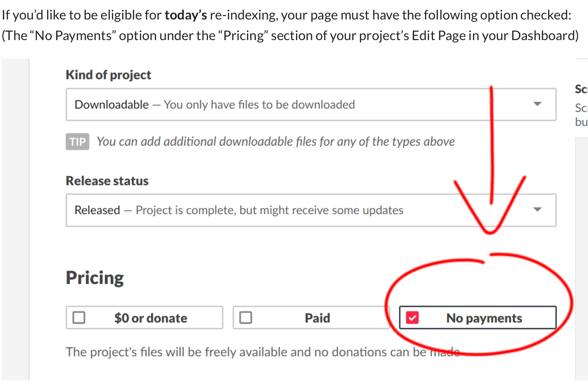Click the "Kind of project" field label
Screen dimensions: 588x387
pyautogui.click(x=108, y=75)
